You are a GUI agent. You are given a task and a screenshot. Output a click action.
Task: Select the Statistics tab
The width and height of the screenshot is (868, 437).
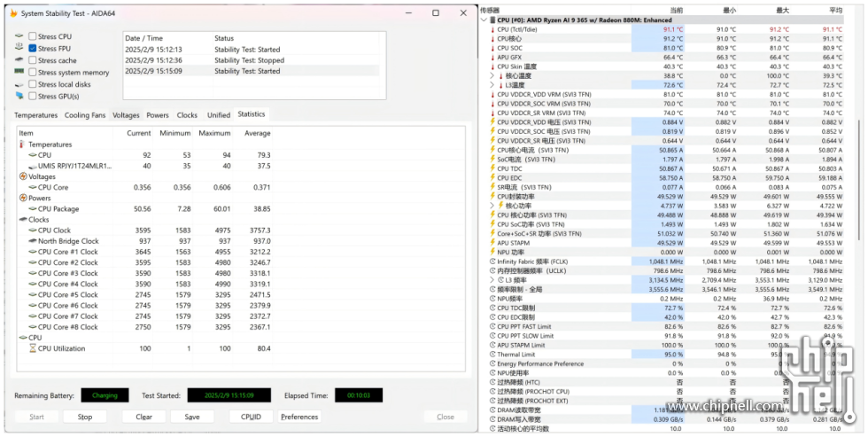[252, 114]
